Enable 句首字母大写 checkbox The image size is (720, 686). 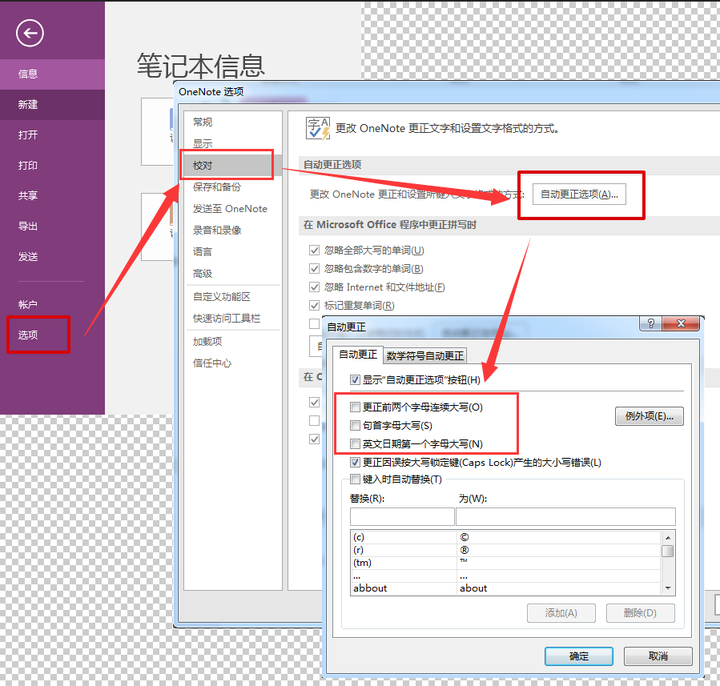(x=355, y=426)
